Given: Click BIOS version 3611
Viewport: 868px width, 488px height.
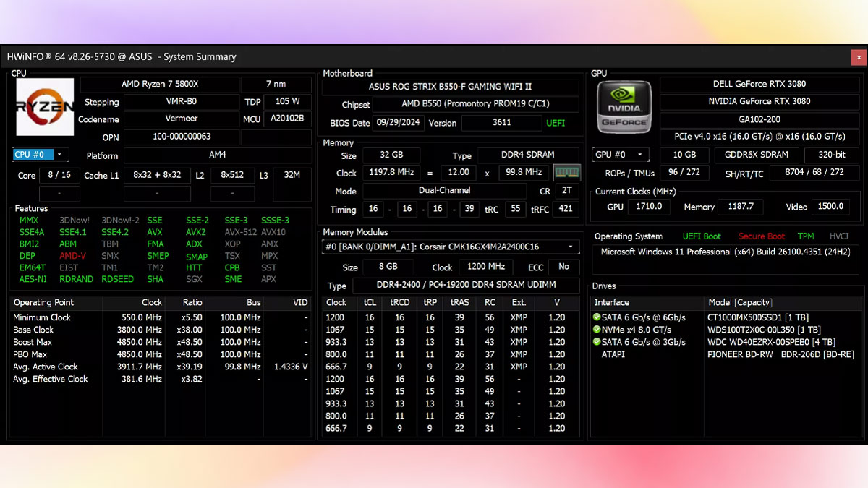Looking at the screenshot, I should click(x=501, y=123).
